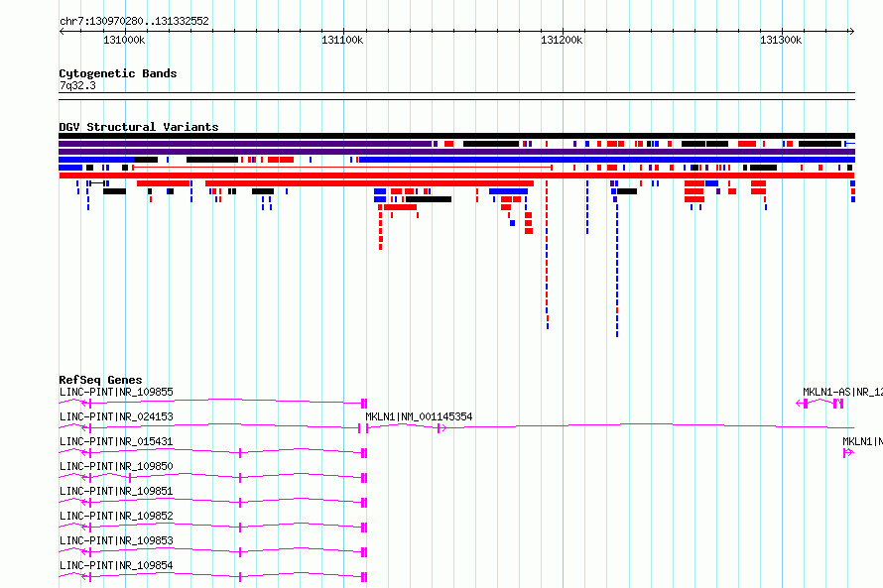Click the 131000k ruler label
Image resolution: width=883 pixels, height=588 pixels.
(124, 40)
